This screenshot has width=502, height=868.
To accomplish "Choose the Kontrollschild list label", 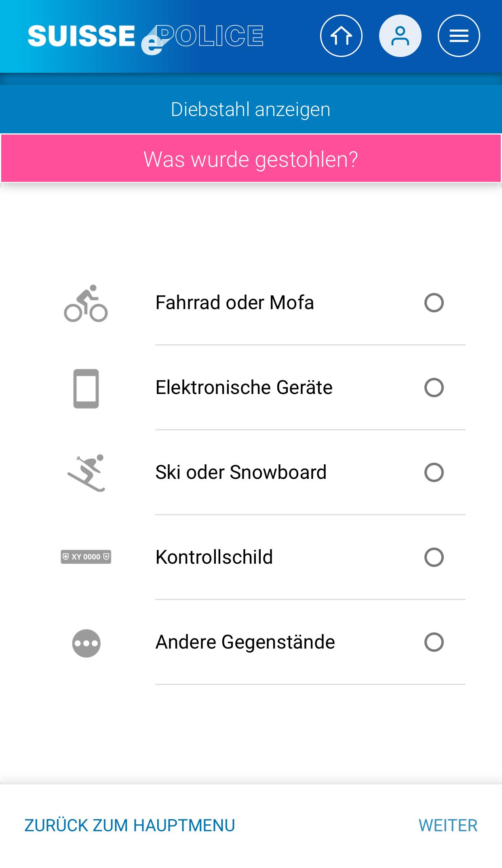I will (214, 557).
